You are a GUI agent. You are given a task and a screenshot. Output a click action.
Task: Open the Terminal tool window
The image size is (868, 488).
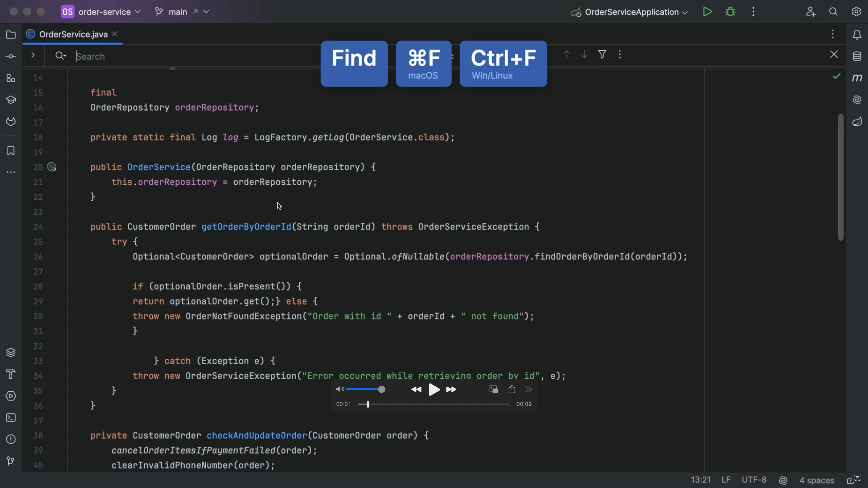pyautogui.click(x=11, y=418)
